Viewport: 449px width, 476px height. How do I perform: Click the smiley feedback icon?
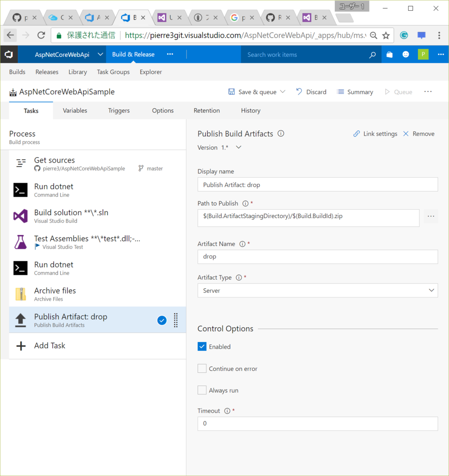[x=406, y=54]
